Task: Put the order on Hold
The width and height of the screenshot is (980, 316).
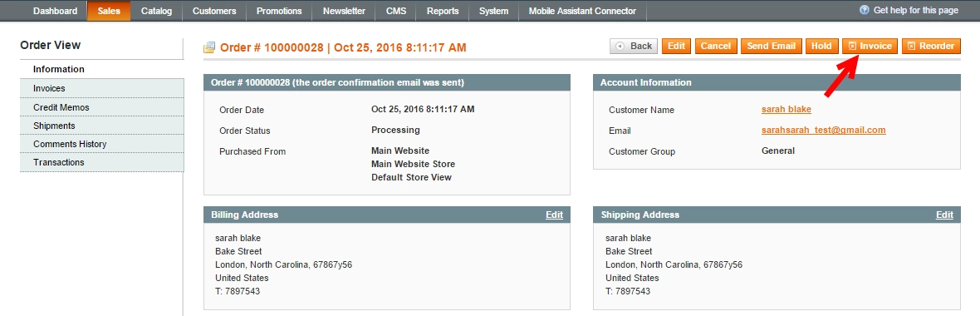Action: (x=821, y=47)
